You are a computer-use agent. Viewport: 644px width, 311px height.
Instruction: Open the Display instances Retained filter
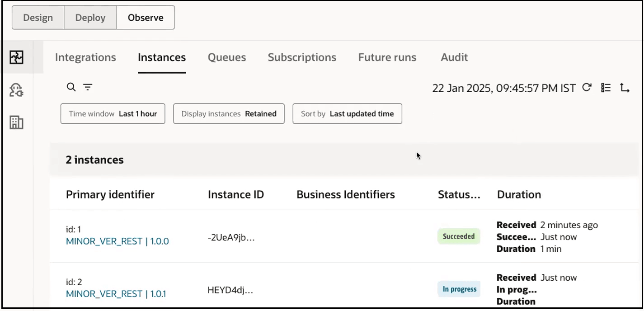point(228,113)
